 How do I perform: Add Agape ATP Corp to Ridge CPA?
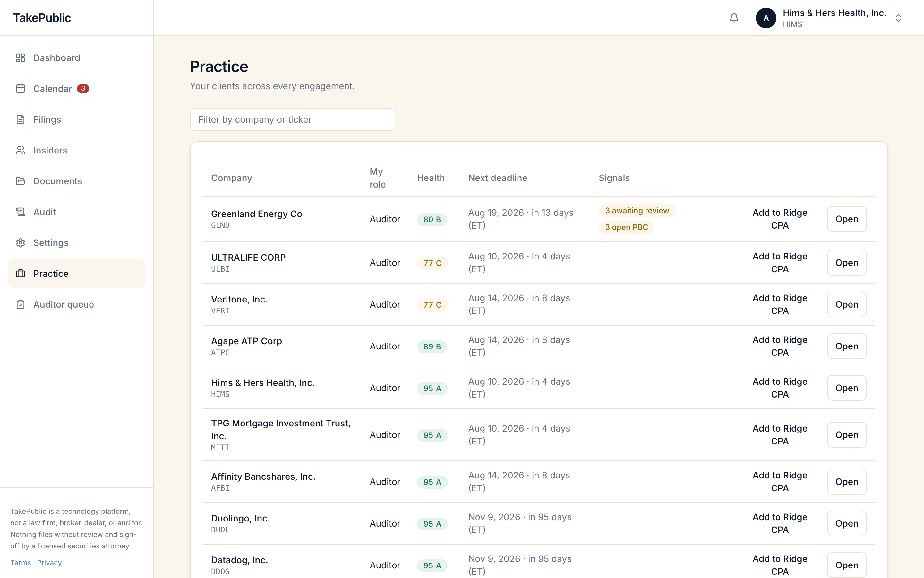[780, 346]
